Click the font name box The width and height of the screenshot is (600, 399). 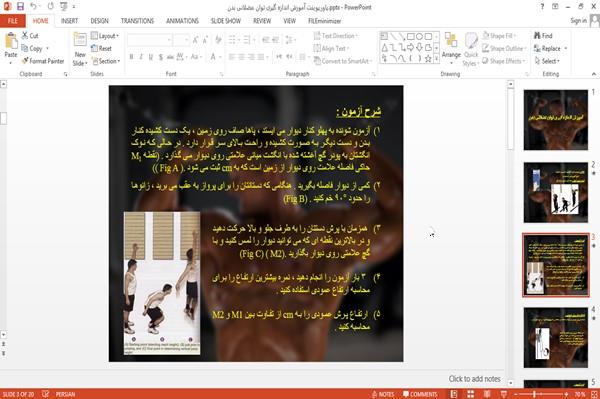pos(149,39)
